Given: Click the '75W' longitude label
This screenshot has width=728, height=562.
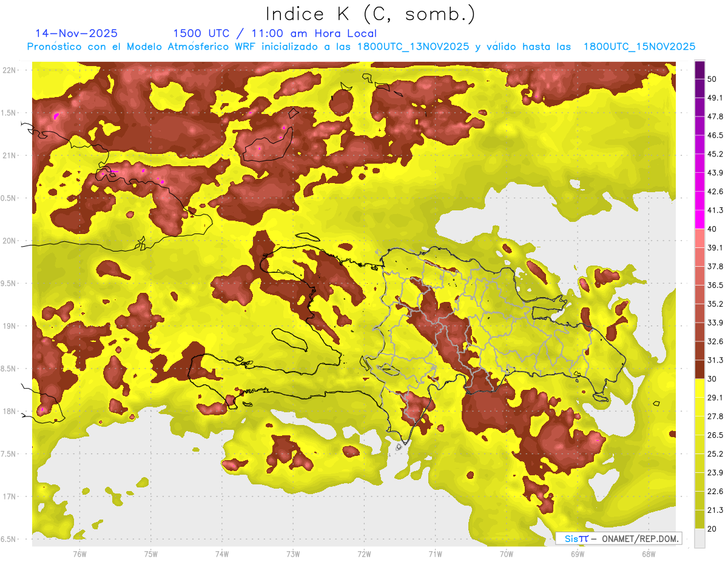Looking at the screenshot, I should [x=151, y=554].
